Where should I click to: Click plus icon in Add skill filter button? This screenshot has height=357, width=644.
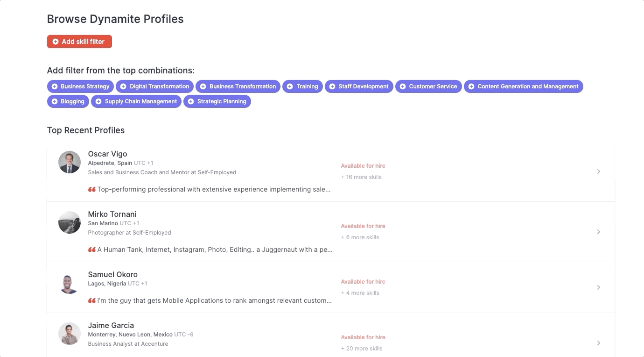pos(56,42)
